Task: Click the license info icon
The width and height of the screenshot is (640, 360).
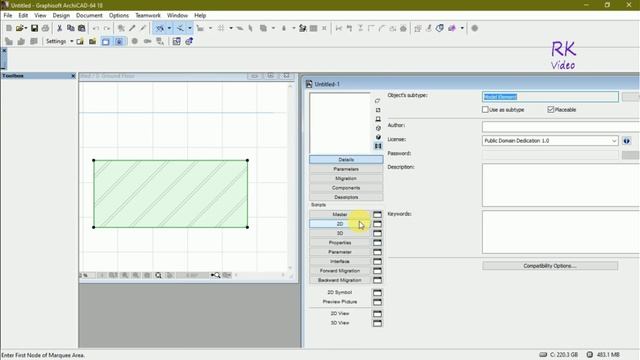Action: [627, 141]
